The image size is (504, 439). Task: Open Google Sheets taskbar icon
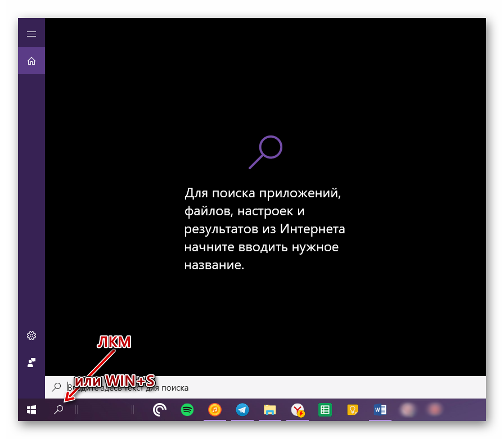pyautogui.click(x=324, y=410)
